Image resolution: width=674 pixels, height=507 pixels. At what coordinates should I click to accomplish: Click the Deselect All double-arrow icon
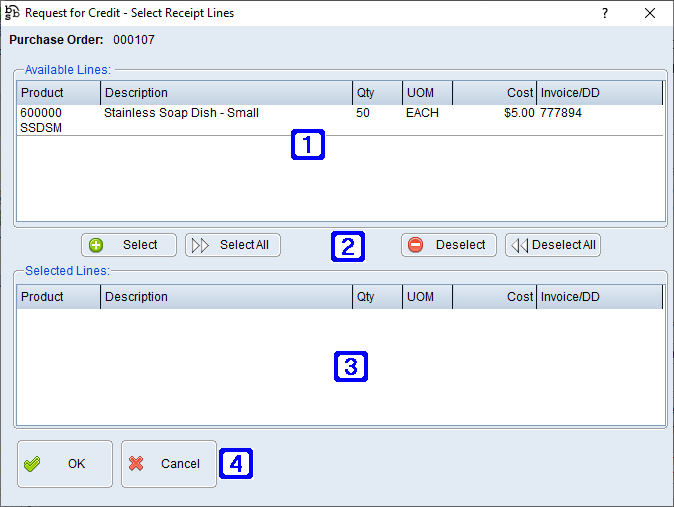519,245
